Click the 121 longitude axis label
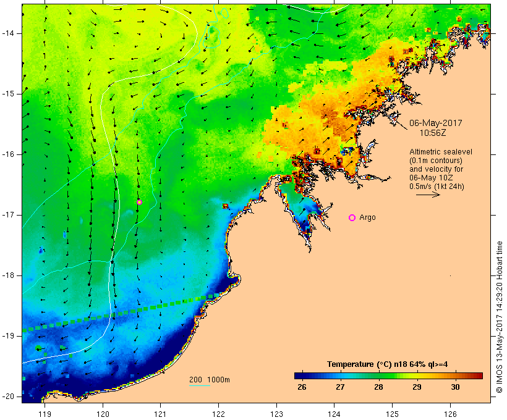The image size is (507, 420). tap(160, 414)
